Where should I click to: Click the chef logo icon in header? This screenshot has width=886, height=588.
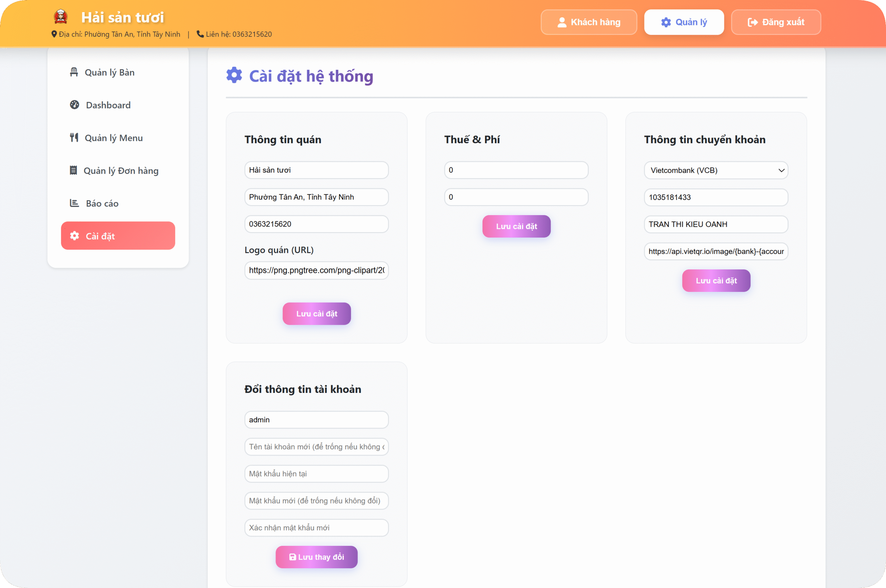tap(61, 17)
